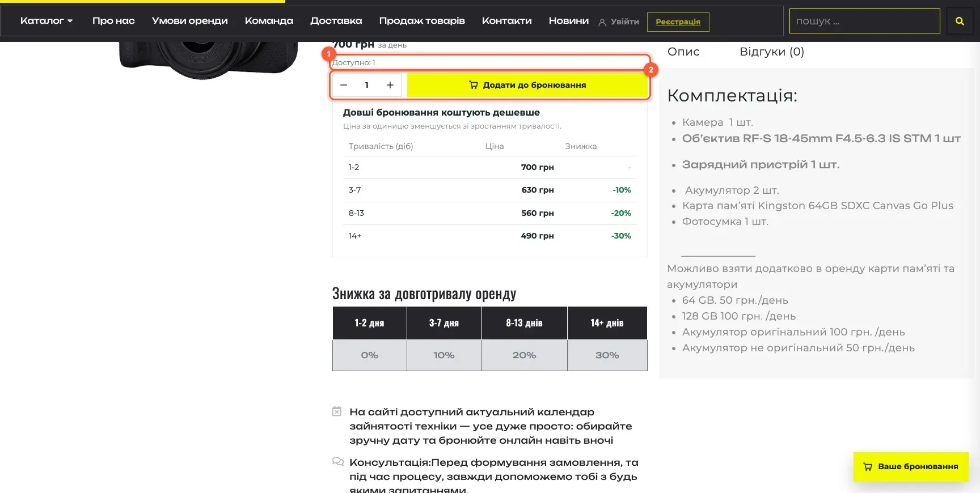
Task: Click the 14+ днів table header
Action: (x=607, y=323)
